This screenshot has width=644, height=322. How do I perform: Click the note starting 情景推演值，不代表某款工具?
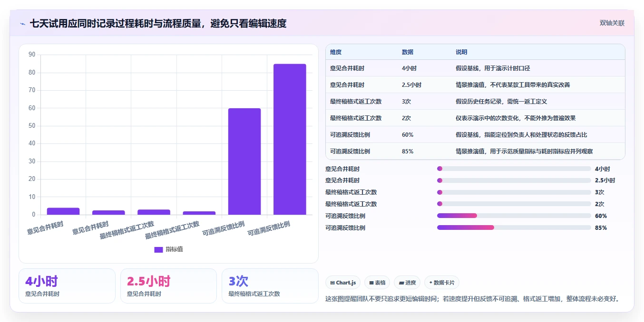(513, 85)
